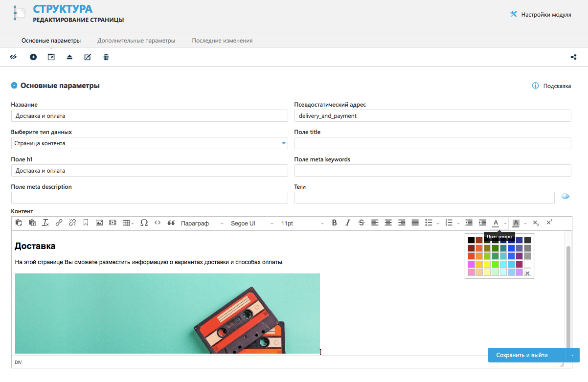588x382 pixels.
Task: Align text left
Action: click(x=375, y=223)
